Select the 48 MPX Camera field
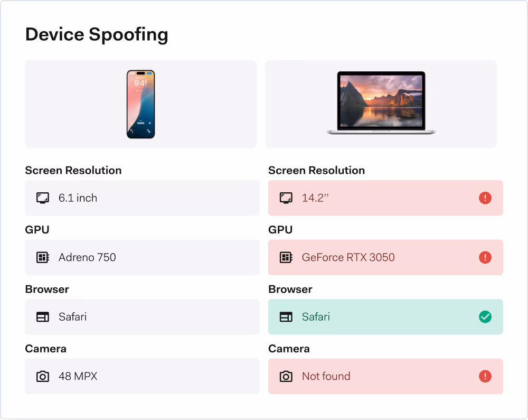 [142, 376]
